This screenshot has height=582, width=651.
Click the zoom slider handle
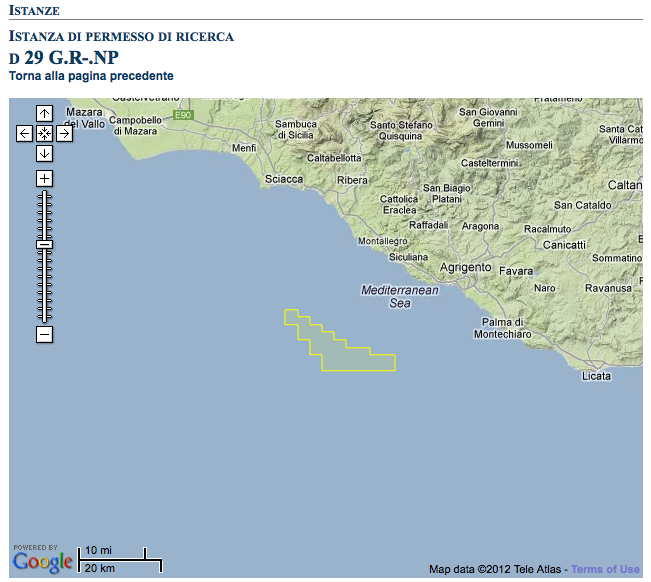(x=44, y=244)
